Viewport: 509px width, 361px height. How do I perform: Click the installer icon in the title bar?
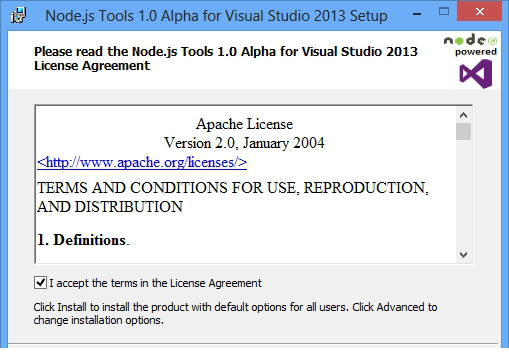click(x=18, y=15)
